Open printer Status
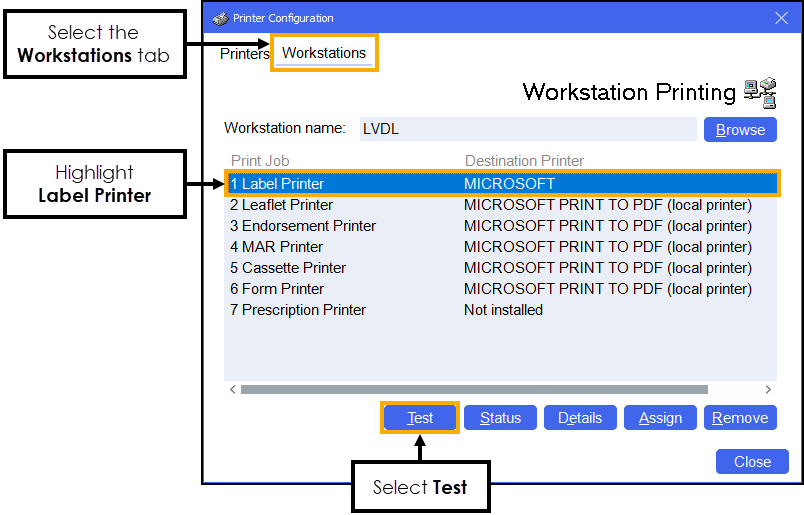This screenshot has height=515, width=804. 500,418
